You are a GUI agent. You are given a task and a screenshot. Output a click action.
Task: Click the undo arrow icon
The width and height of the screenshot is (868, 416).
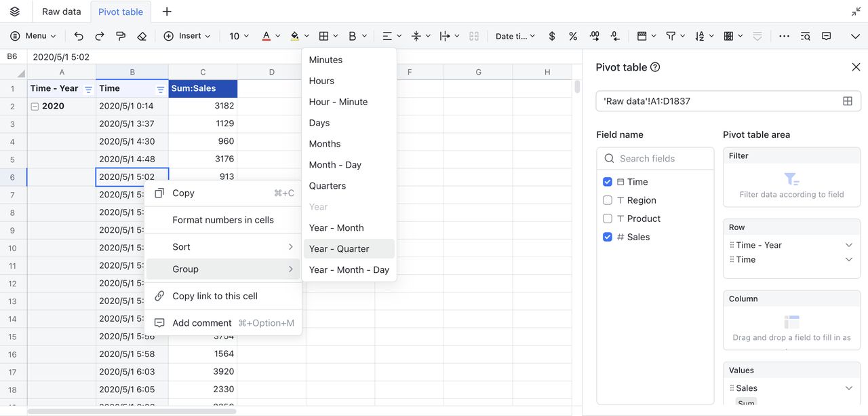(x=79, y=36)
